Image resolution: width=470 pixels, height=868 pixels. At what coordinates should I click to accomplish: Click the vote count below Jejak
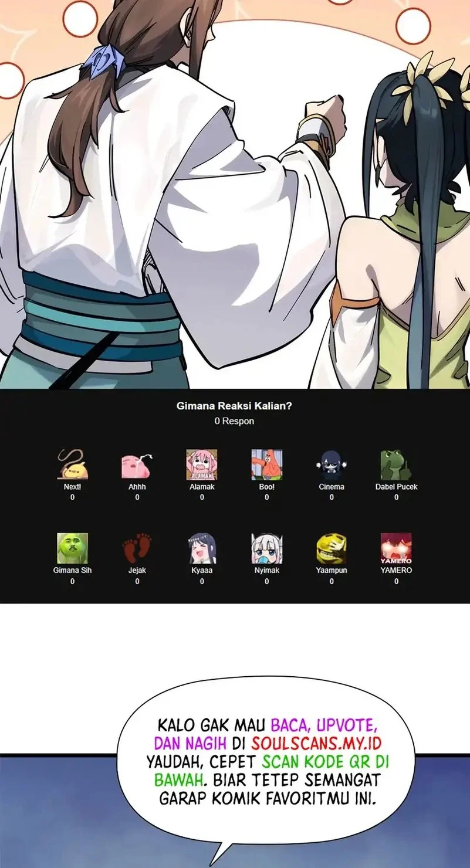[x=137, y=581]
